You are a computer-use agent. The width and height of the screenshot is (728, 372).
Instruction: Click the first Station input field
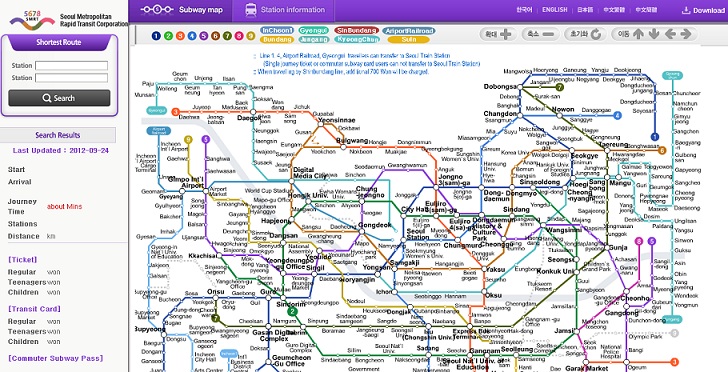[72, 65]
